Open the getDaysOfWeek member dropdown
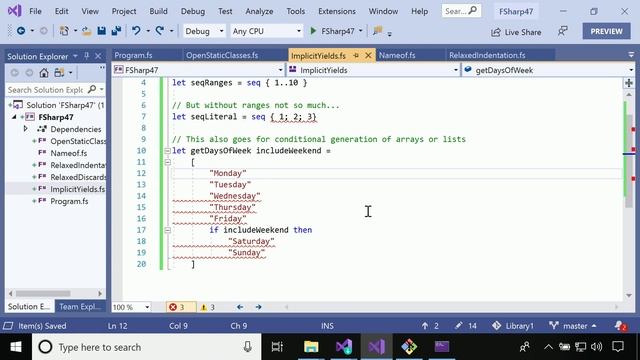The image size is (640, 360). click(549, 70)
